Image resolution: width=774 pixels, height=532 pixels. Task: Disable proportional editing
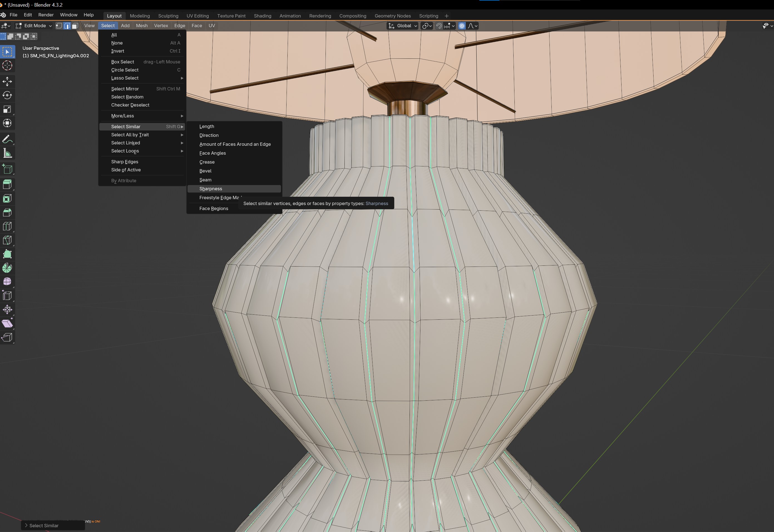coord(462,26)
